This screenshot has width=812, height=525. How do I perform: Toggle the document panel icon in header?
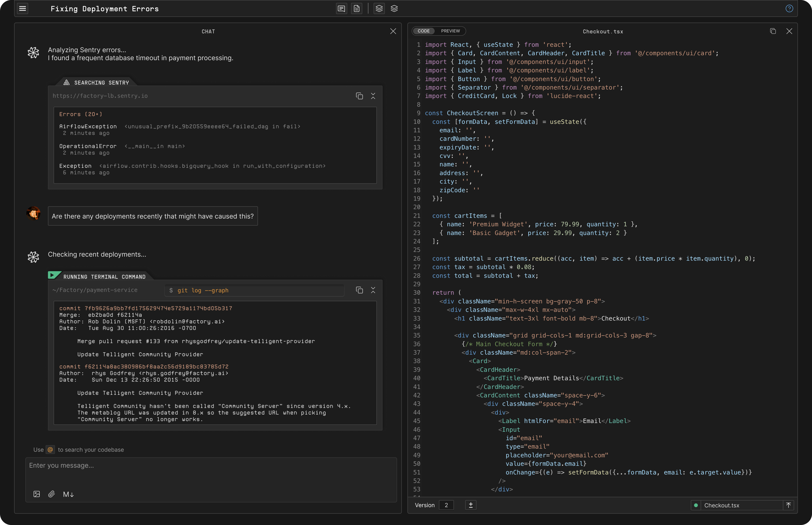tap(356, 8)
